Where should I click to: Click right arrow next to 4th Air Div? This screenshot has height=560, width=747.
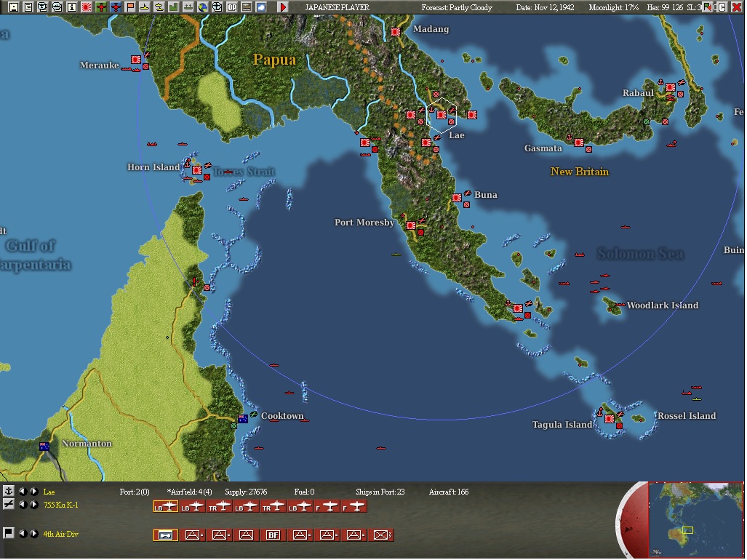tap(34, 534)
